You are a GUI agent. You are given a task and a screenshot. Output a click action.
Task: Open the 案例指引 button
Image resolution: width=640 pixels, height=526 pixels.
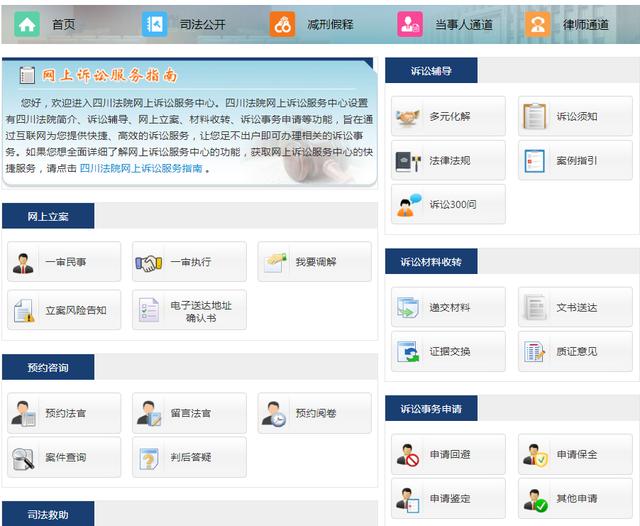click(x=576, y=160)
